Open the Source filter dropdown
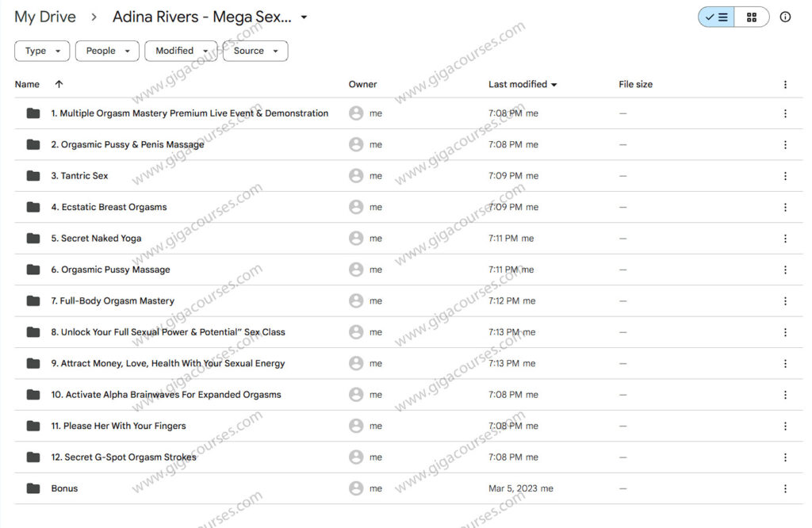This screenshot has height=528, width=812. point(255,51)
